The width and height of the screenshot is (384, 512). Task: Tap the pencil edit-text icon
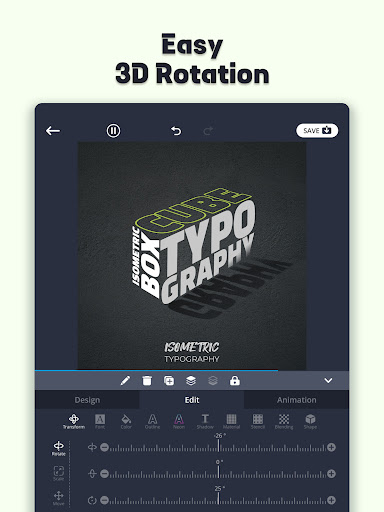click(125, 380)
